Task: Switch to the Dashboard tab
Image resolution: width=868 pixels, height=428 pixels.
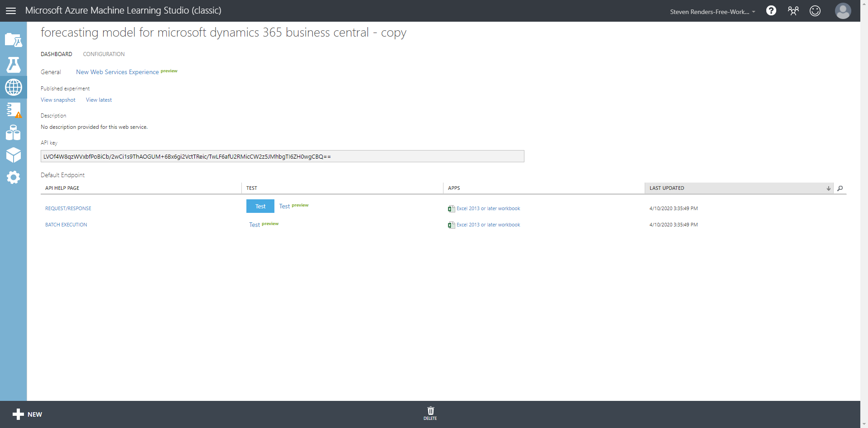Action: 57,54
